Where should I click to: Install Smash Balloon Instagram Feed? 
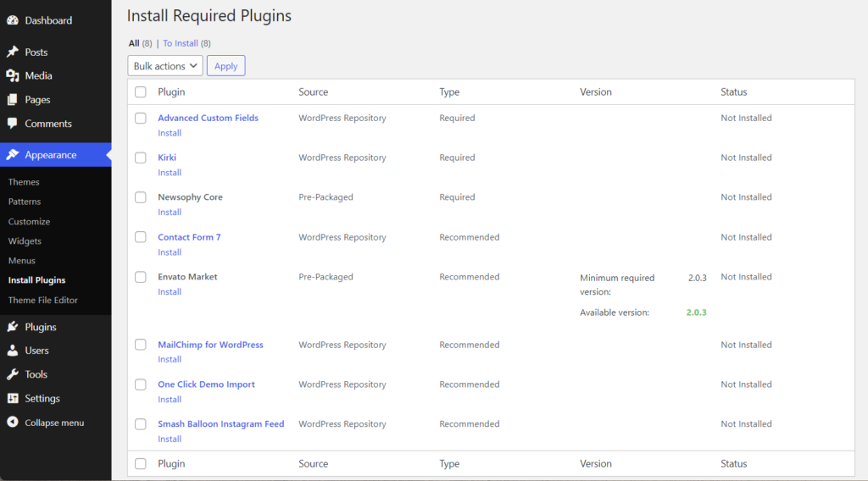click(170, 439)
